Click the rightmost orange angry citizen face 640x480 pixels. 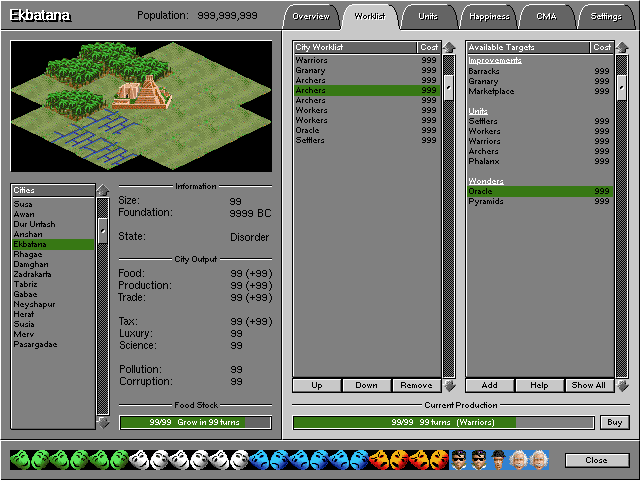tap(438, 460)
